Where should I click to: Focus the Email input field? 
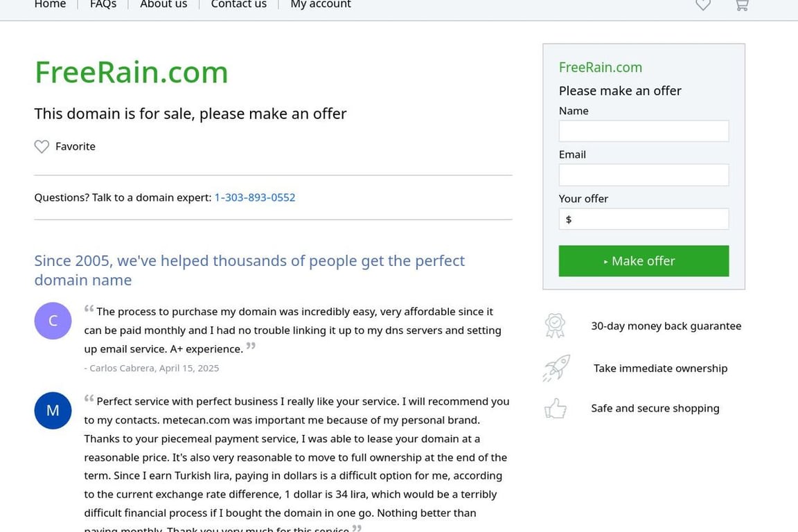644,175
